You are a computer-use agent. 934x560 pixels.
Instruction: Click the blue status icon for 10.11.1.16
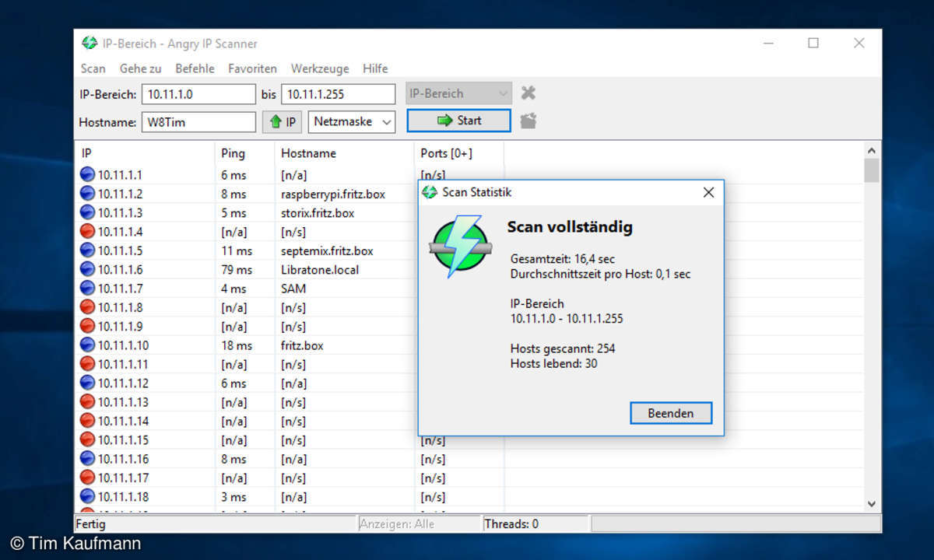coord(87,459)
